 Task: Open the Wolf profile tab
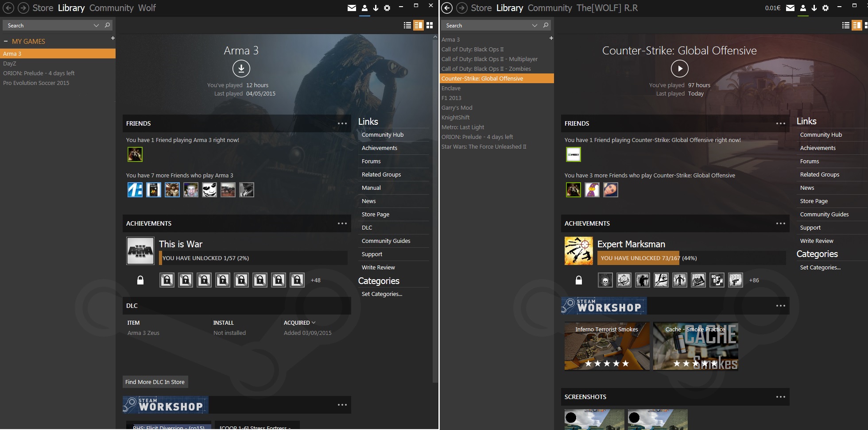point(147,8)
